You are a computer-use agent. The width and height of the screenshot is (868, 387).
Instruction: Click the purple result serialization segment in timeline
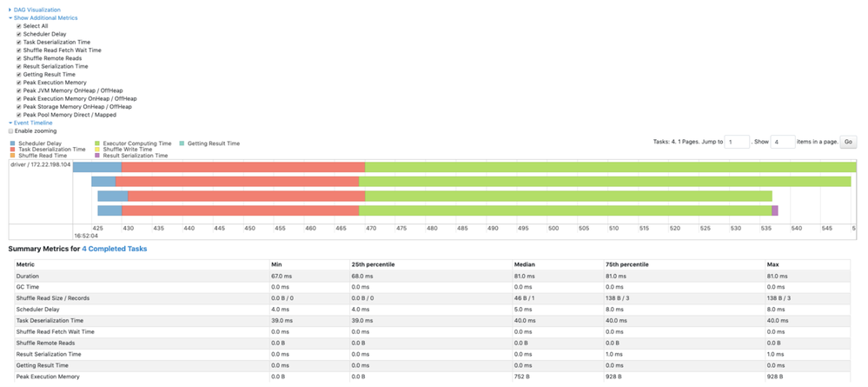point(774,210)
